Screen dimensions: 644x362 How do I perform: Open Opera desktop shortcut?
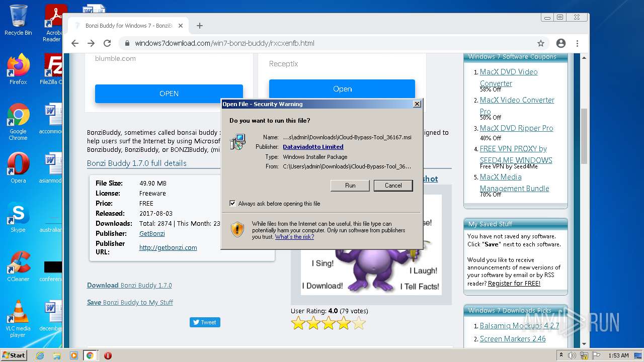(x=18, y=168)
